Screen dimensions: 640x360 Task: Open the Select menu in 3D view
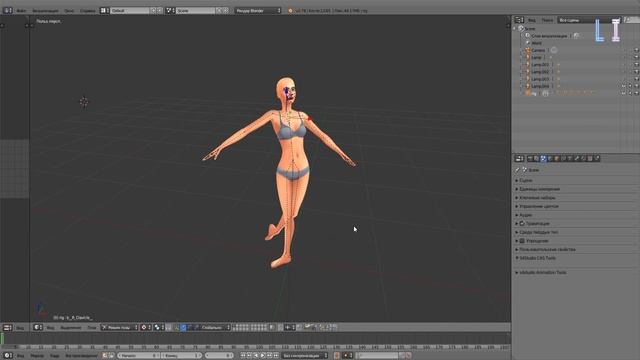[71, 327]
